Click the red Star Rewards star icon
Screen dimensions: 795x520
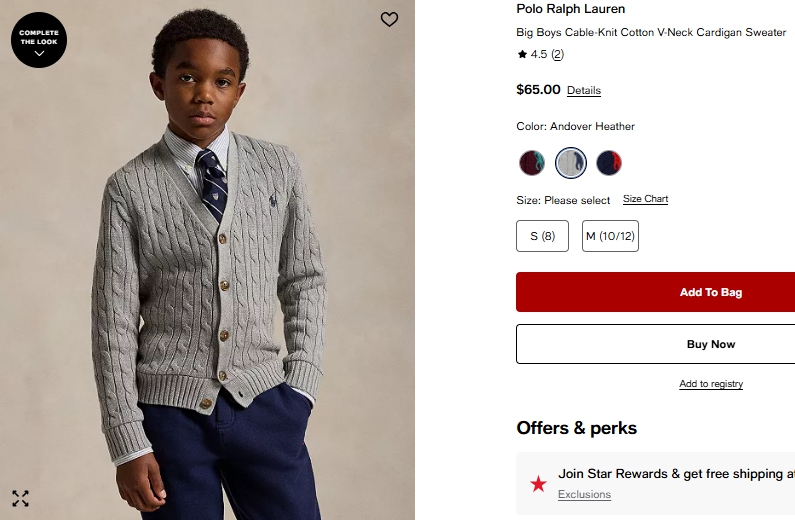click(x=538, y=484)
